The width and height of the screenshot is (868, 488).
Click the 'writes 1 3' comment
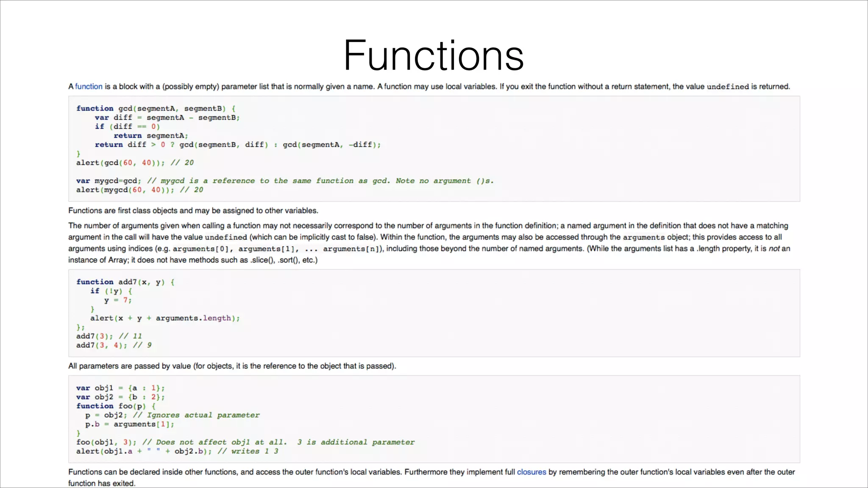254,451
